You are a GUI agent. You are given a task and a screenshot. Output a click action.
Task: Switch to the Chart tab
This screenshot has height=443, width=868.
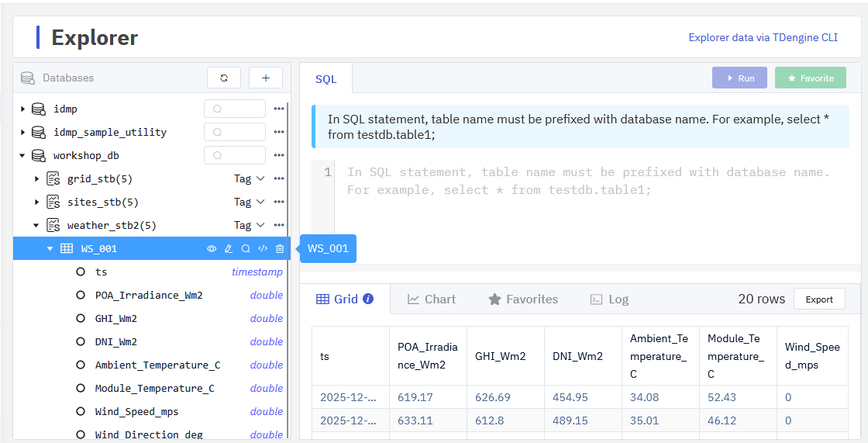[432, 299]
